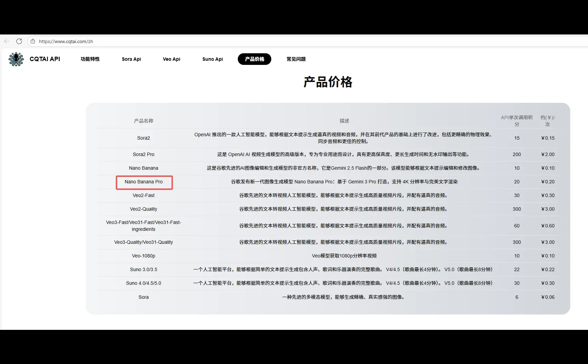This screenshot has width=588, height=364.
Task: Select the Sora2 Pro product row
Action: pos(143,154)
